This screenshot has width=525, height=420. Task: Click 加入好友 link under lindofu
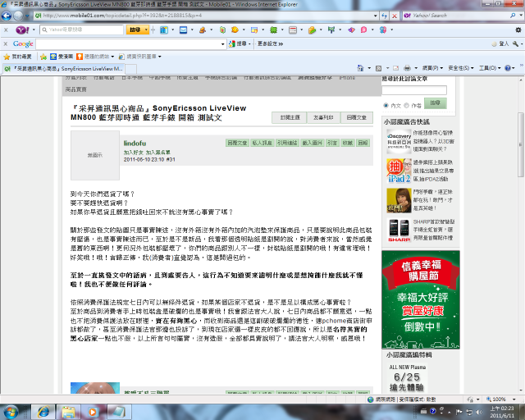pos(133,153)
